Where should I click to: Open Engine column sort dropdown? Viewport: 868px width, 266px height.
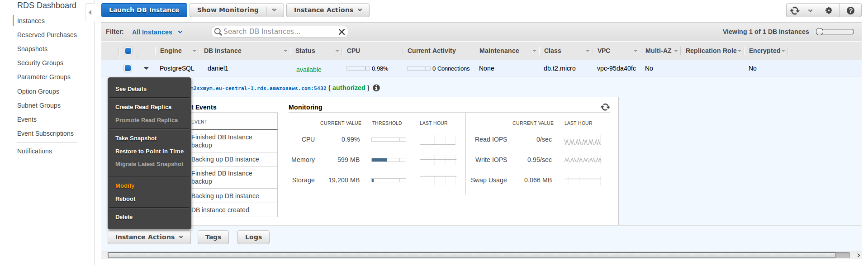pyautogui.click(x=194, y=51)
